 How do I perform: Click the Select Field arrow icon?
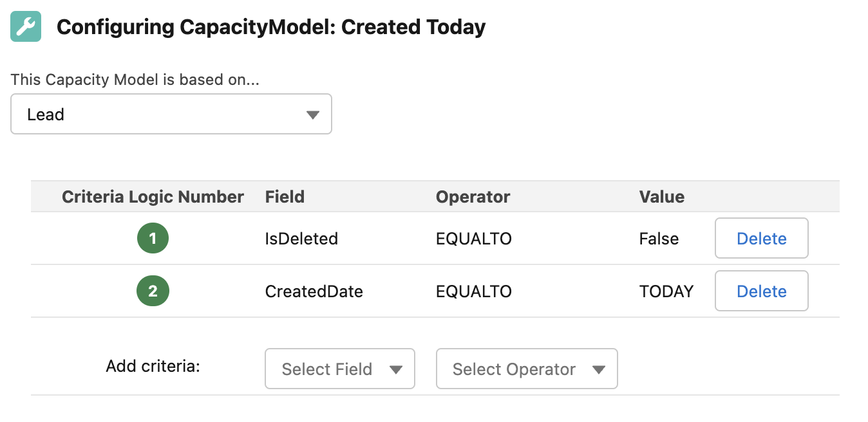396,370
